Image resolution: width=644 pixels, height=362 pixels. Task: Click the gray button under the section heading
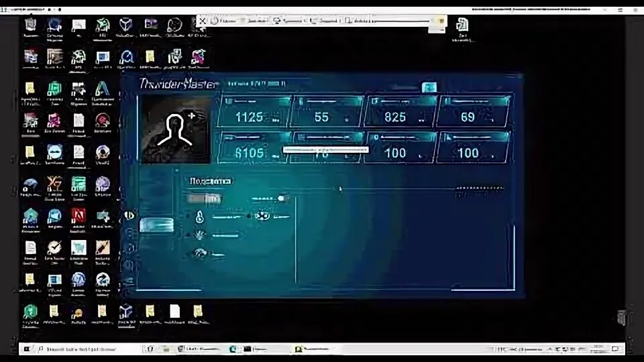coord(204,199)
